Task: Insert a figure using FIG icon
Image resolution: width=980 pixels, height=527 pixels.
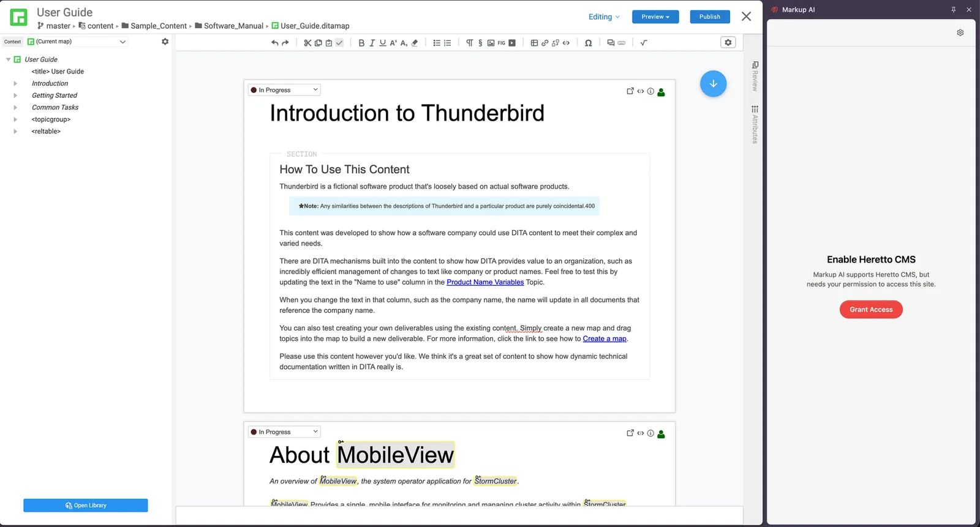Action: (x=501, y=43)
